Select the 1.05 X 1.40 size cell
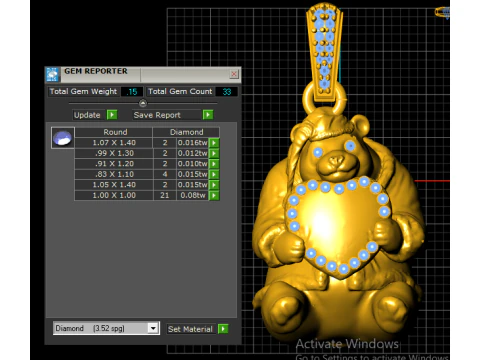This screenshot has height=360, width=480. [x=114, y=185]
